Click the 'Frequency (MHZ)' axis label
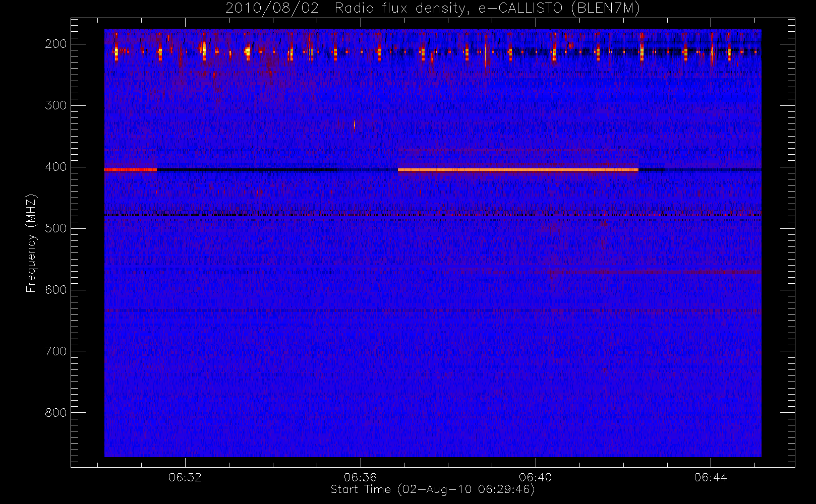This screenshot has height=504, width=816. (x=31, y=243)
